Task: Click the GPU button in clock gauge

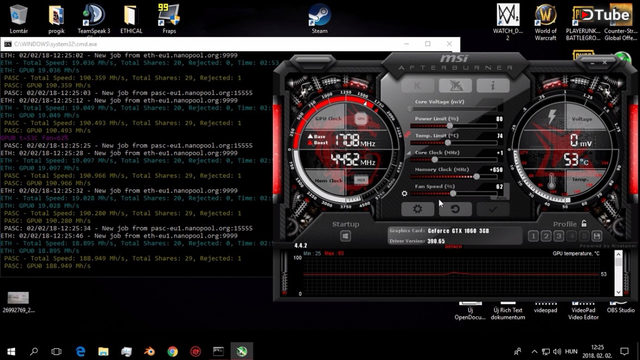Action: [361, 119]
